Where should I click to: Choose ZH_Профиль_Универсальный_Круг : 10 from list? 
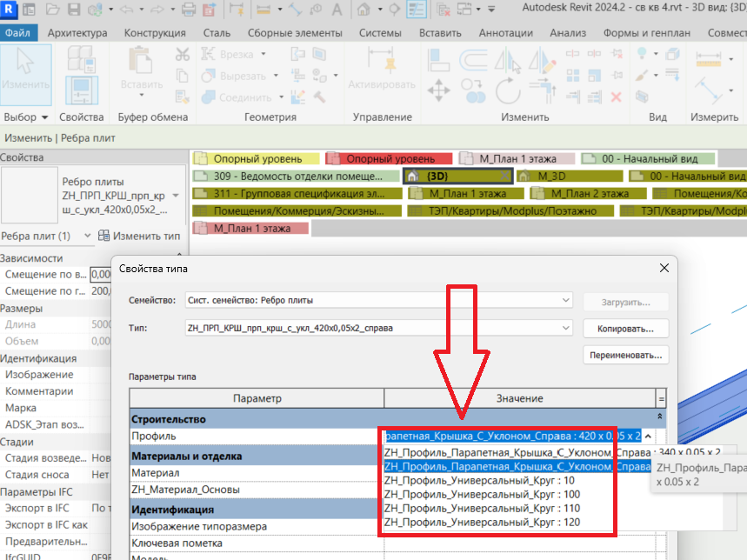pos(479,481)
